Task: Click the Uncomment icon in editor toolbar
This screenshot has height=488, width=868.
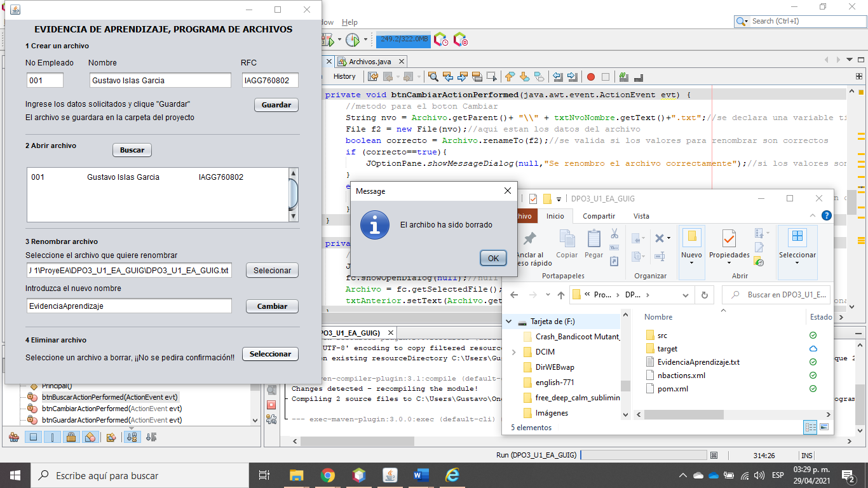Action: point(639,77)
